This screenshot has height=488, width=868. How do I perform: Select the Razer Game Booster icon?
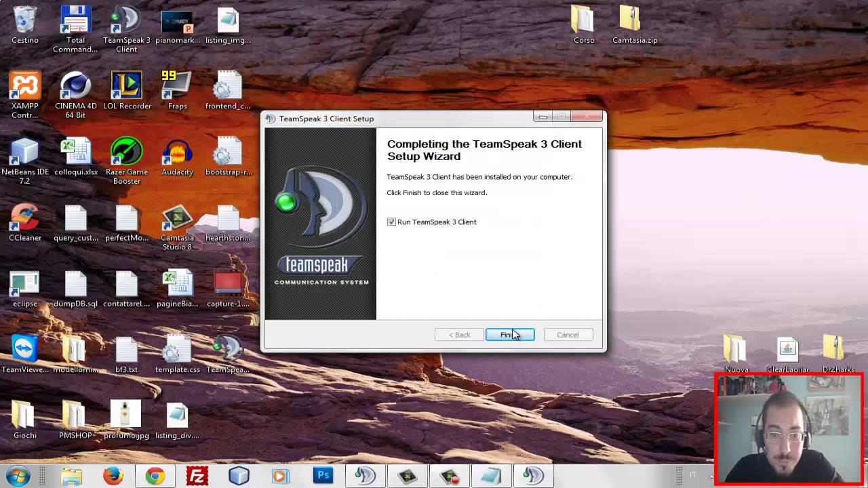[x=126, y=161]
